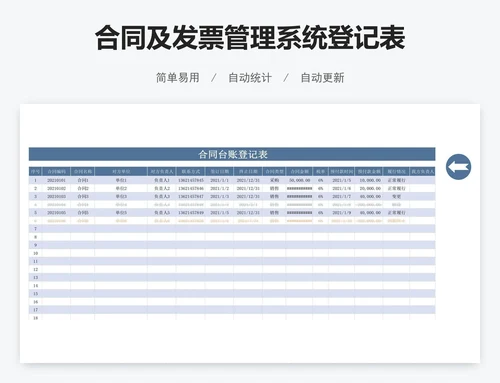This screenshot has width=500, height=383.
Task: Select the 单位3 counterparty cell
Action: [121, 197]
